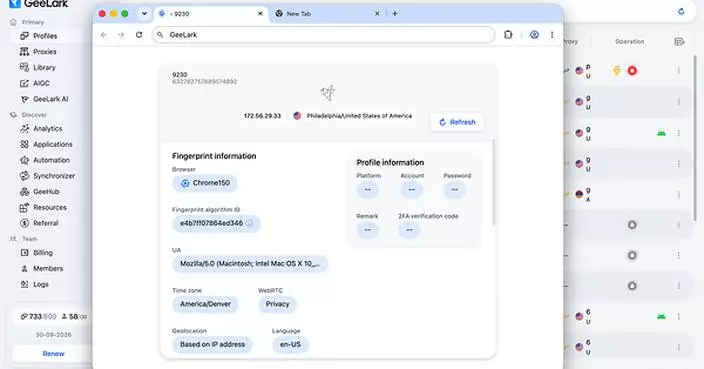The height and width of the screenshot is (369, 704).
Task: Click the yellow icon in first row
Action: point(617,70)
